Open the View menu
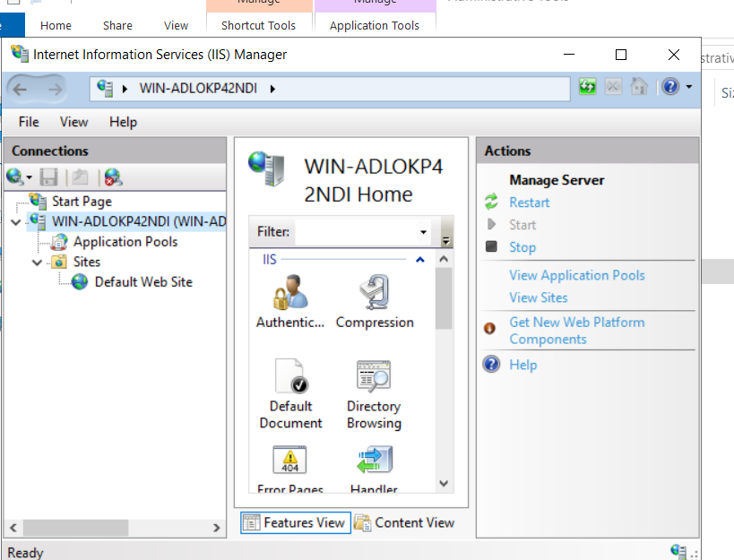 (x=73, y=122)
